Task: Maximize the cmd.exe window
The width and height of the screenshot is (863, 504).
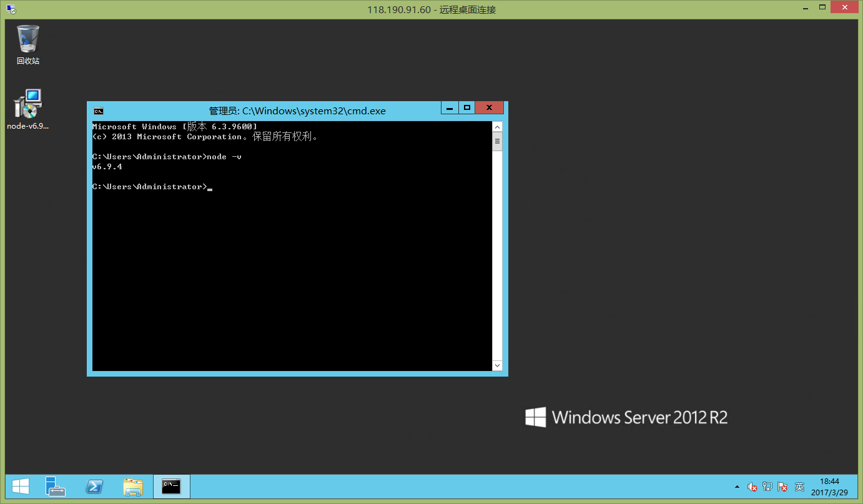Action: pyautogui.click(x=466, y=108)
